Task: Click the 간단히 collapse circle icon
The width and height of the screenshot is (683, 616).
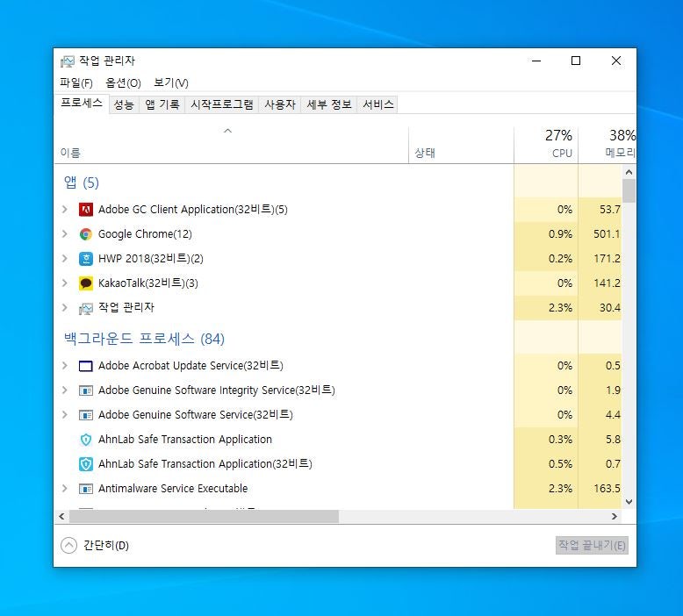Action: pyautogui.click(x=68, y=545)
